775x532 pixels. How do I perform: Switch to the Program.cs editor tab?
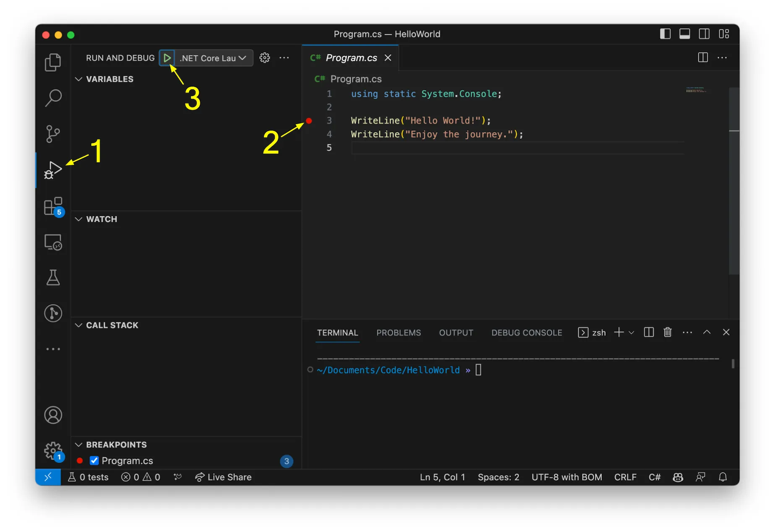(x=351, y=58)
